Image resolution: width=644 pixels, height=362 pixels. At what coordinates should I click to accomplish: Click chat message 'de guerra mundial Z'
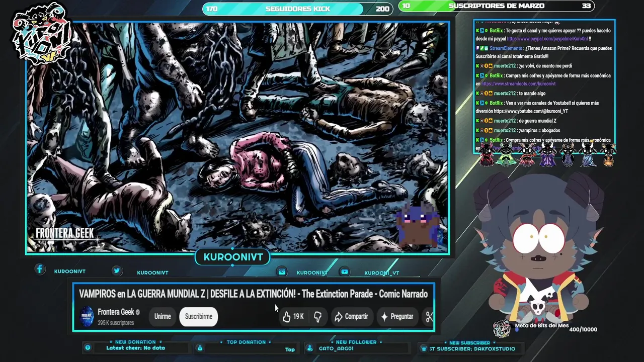pyautogui.click(x=538, y=121)
